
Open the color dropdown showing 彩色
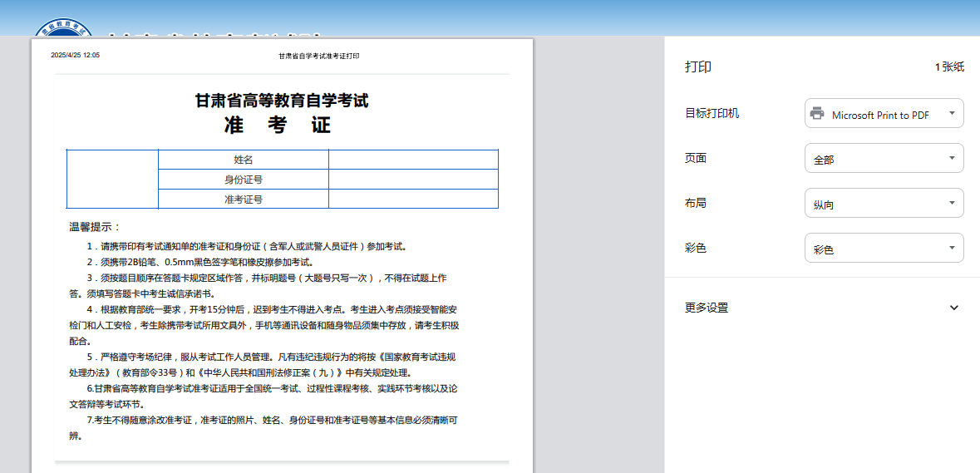[884, 249]
